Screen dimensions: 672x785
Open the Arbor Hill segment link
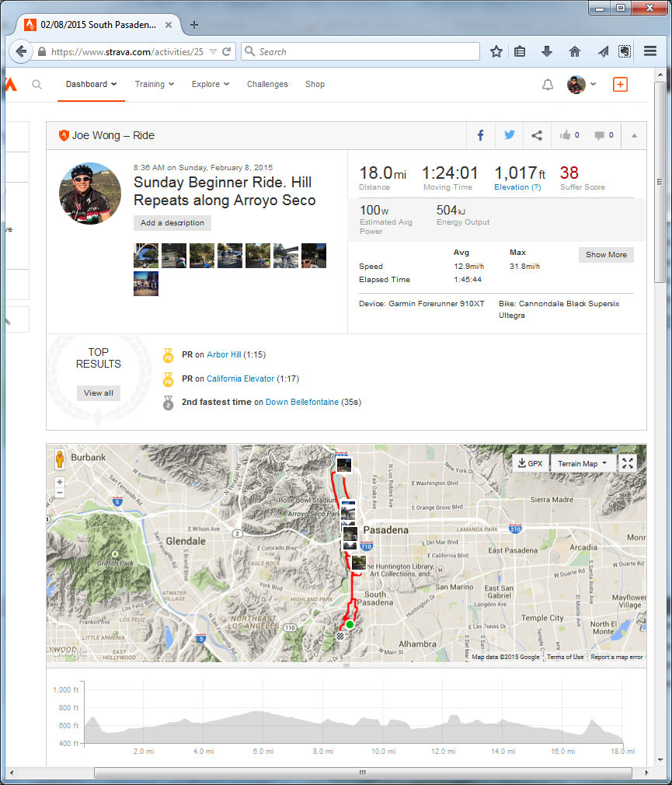(x=224, y=355)
